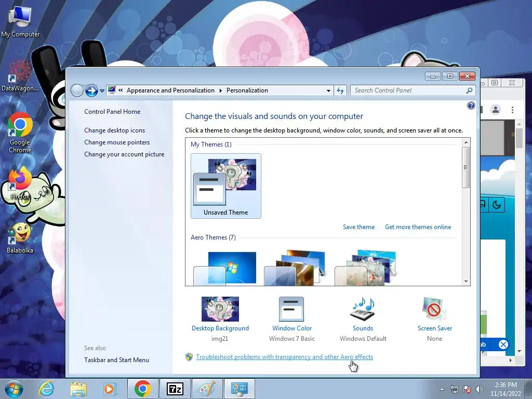The image size is (532, 399).
Task: Click theme list scroll up arrow
Action: pyautogui.click(x=466, y=142)
